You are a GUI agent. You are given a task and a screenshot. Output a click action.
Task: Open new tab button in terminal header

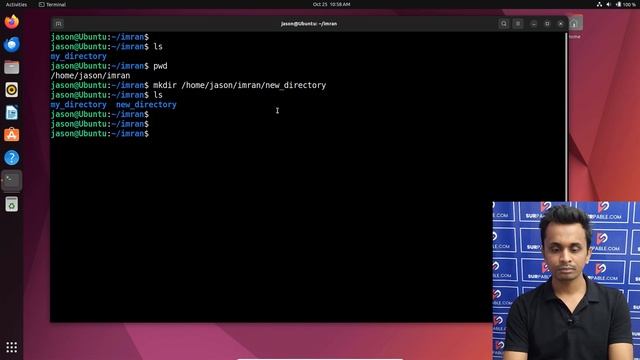coord(58,24)
